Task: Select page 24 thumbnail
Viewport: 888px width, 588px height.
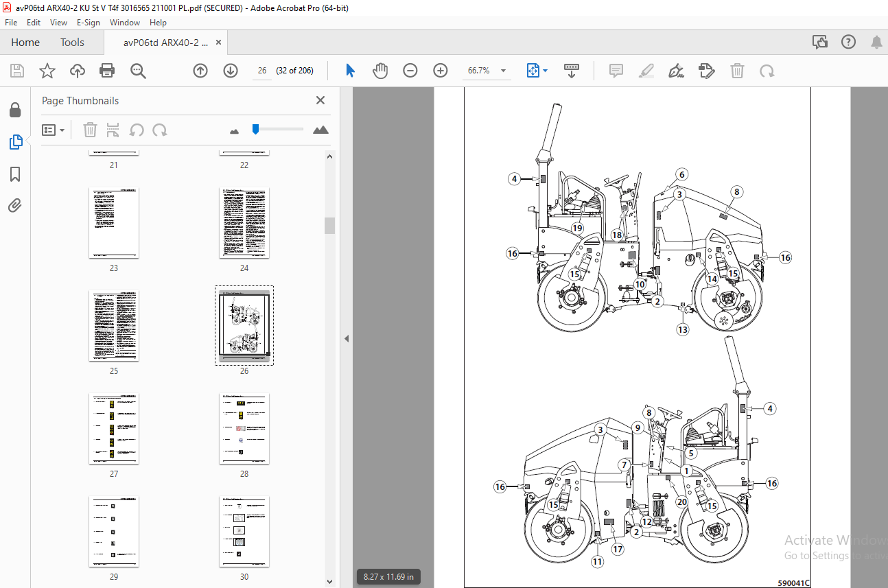Action: coord(244,223)
